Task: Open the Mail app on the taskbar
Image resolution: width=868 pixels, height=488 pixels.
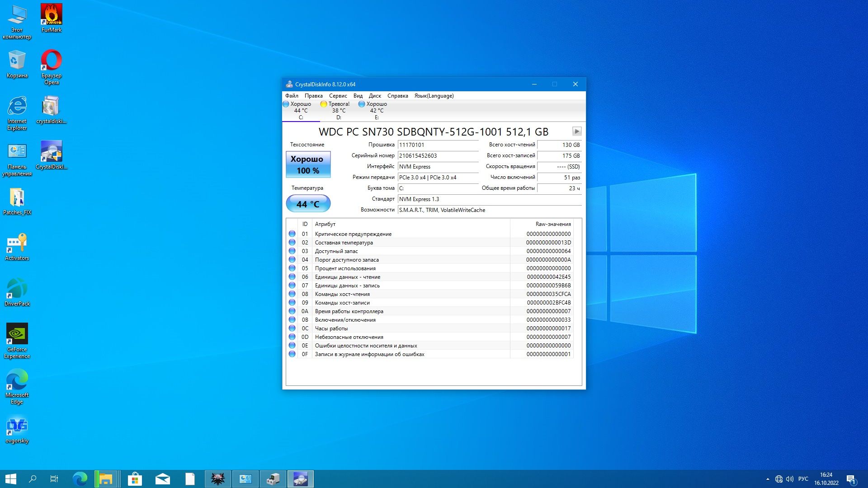Action: coord(162,479)
